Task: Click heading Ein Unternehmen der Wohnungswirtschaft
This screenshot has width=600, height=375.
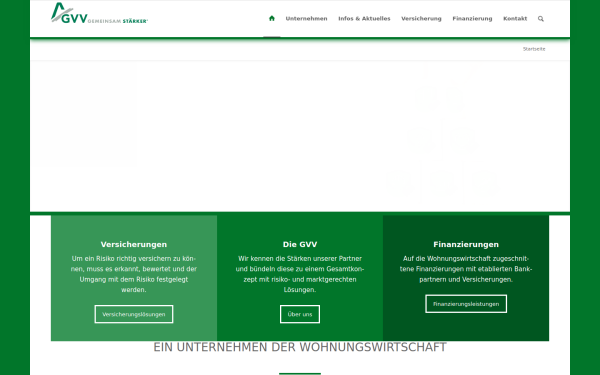Action: (300, 347)
